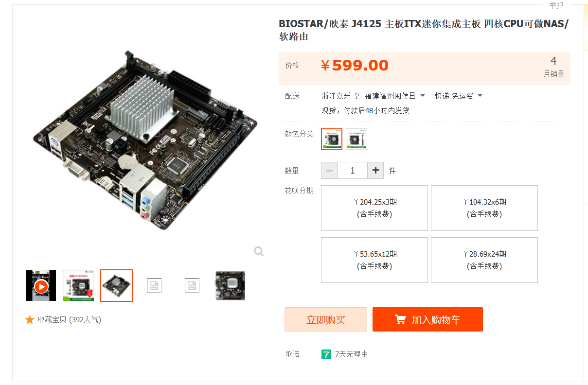Select the second color option swatch
Screen dimensions: 588x385
tap(356, 139)
